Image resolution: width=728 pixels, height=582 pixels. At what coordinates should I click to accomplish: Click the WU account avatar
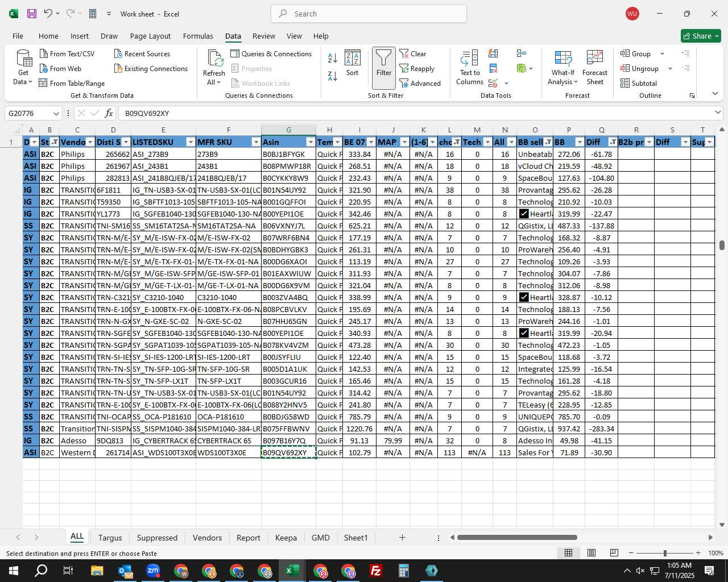[x=632, y=14]
